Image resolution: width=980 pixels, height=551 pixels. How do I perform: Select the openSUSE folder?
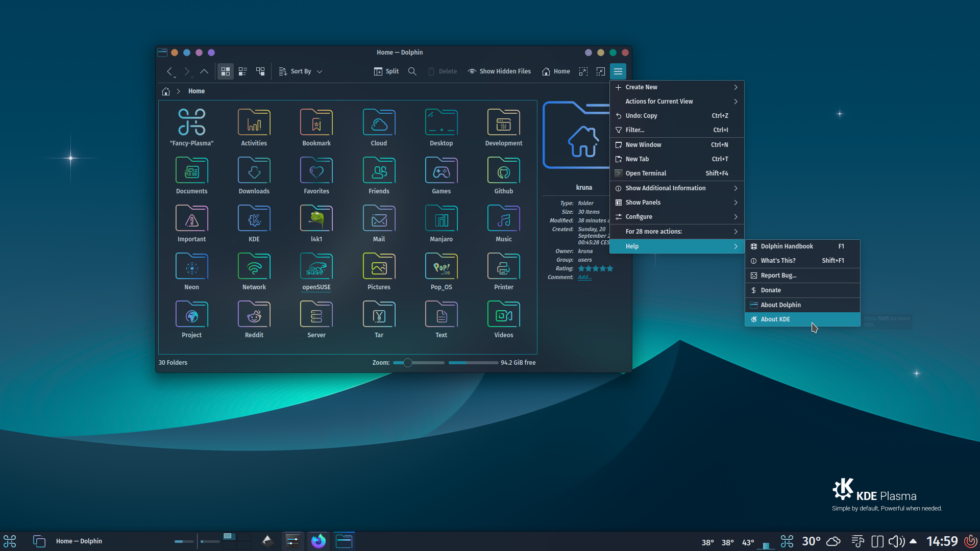point(316,271)
